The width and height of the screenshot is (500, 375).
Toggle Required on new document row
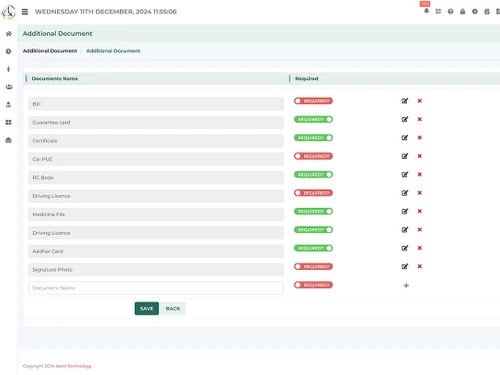(313, 285)
